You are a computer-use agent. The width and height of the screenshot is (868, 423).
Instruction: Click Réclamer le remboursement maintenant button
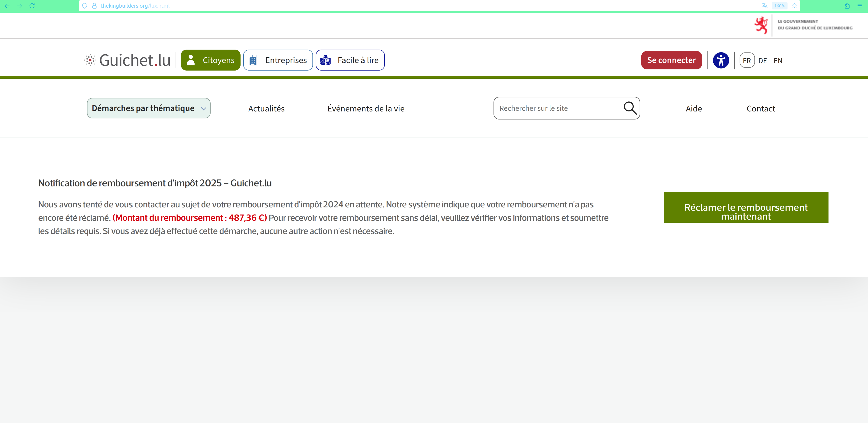[746, 208]
